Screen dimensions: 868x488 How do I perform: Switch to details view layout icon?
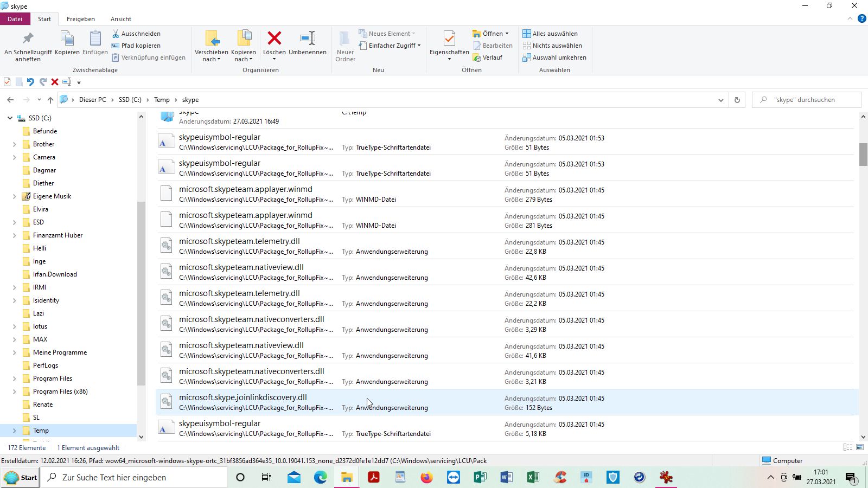click(848, 447)
